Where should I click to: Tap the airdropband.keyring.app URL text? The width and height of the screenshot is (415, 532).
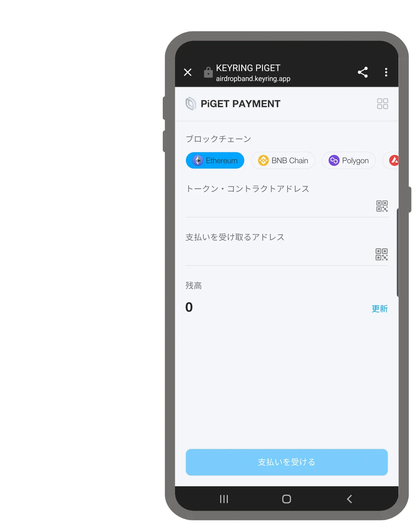point(253,79)
